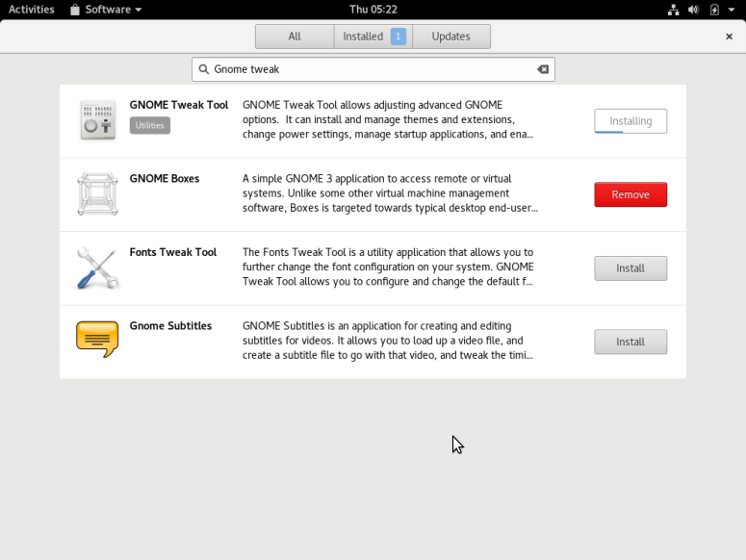The image size is (746, 560).
Task: Click the volume speaker icon in top bar
Action: point(694,10)
